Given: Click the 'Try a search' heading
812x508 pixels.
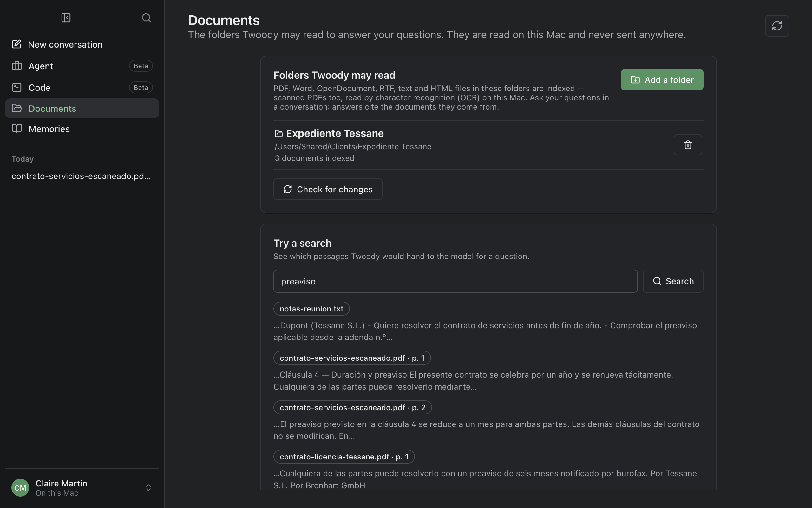Looking at the screenshot, I should 302,243.
